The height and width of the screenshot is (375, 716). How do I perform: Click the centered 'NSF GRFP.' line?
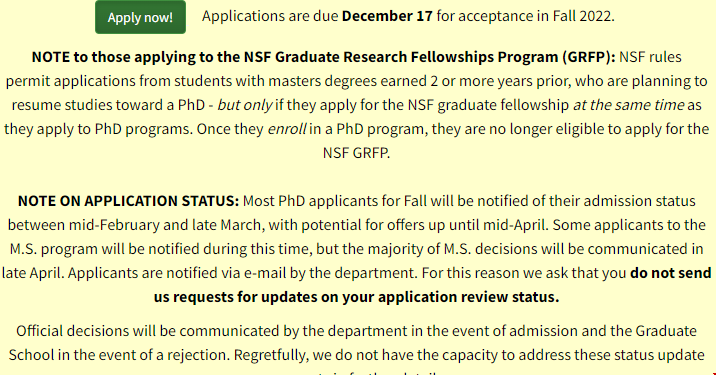356,153
